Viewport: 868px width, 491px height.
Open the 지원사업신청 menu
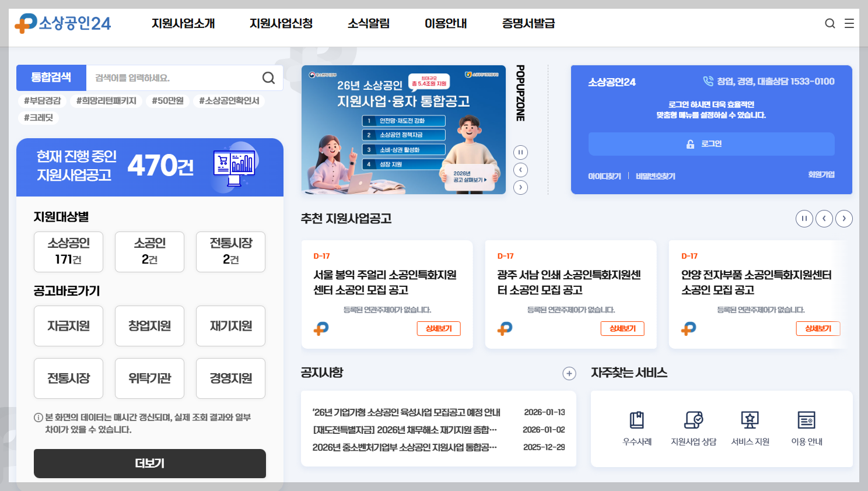281,23
